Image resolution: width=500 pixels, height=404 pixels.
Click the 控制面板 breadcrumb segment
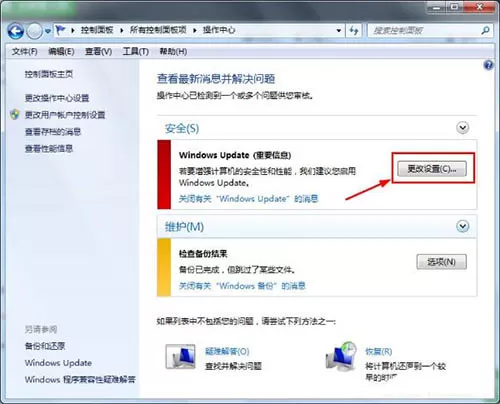tap(97, 30)
